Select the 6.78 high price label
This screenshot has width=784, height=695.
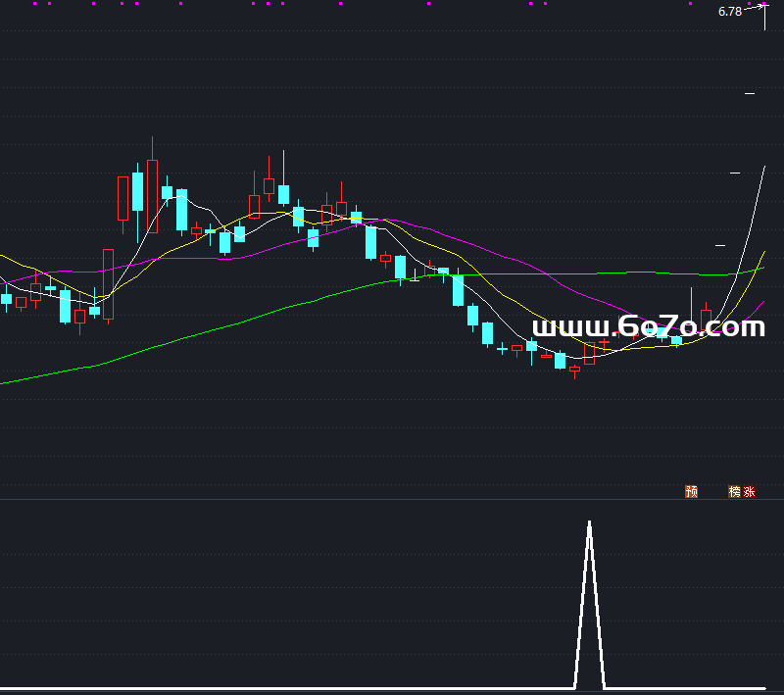730,12
